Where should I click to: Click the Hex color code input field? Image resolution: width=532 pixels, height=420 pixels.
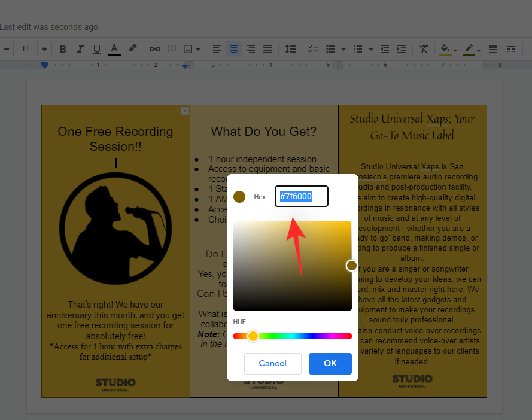(302, 196)
